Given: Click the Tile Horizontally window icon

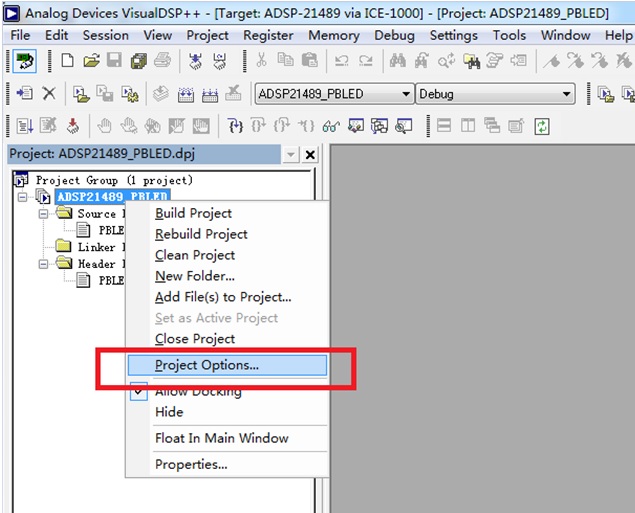Looking at the screenshot, I should click(444, 126).
